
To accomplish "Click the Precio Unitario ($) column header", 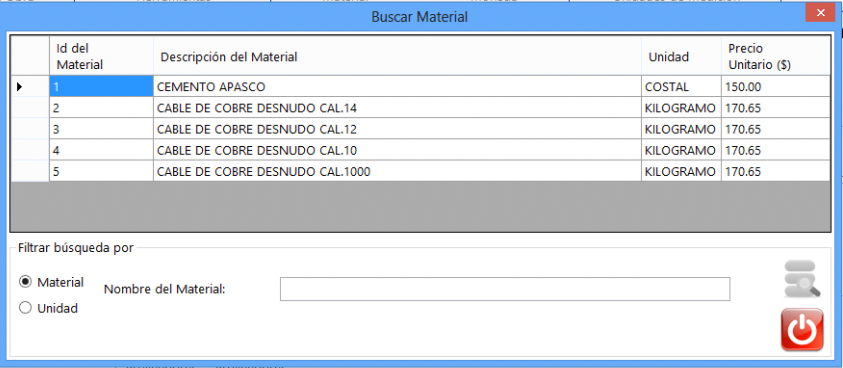I will 776,56.
